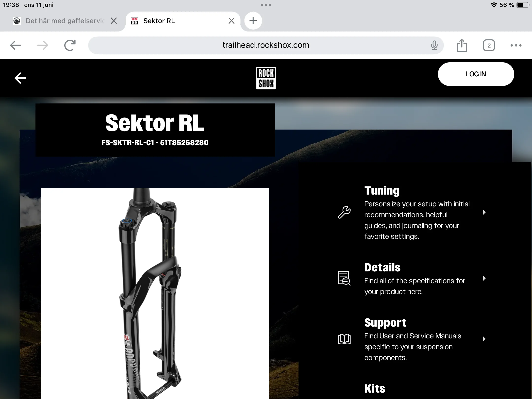Viewport: 532px width, 399px height.
Task: Click the RockShox logo
Action: tap(266, 78)
